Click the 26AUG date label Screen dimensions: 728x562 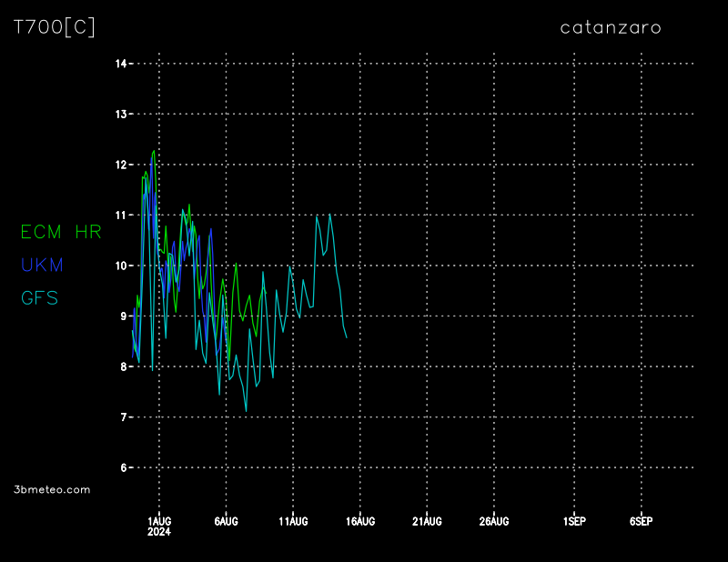(x=493, y=521)
